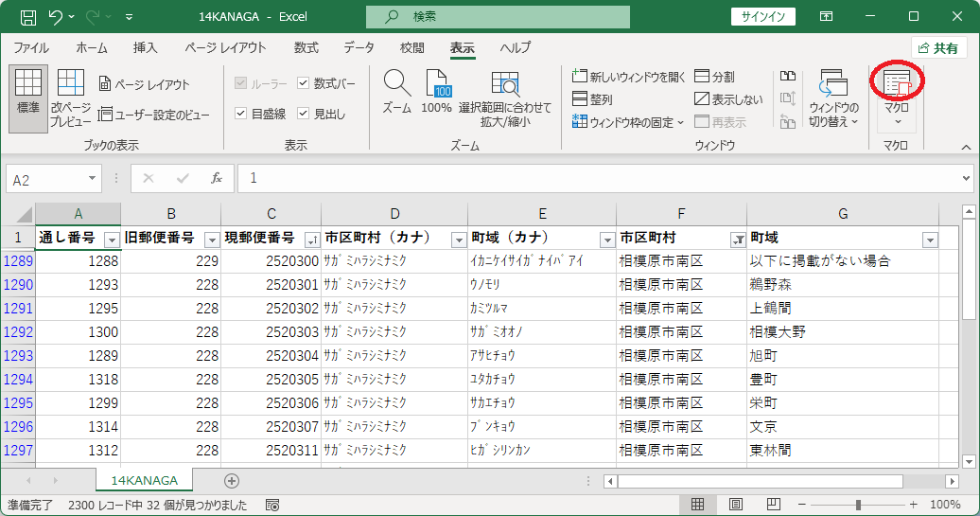
Task: Undo the last action
Action: pos(56,17)
